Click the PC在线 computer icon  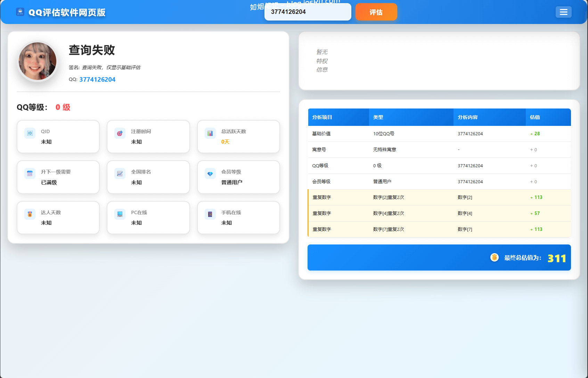pos(120,214)
